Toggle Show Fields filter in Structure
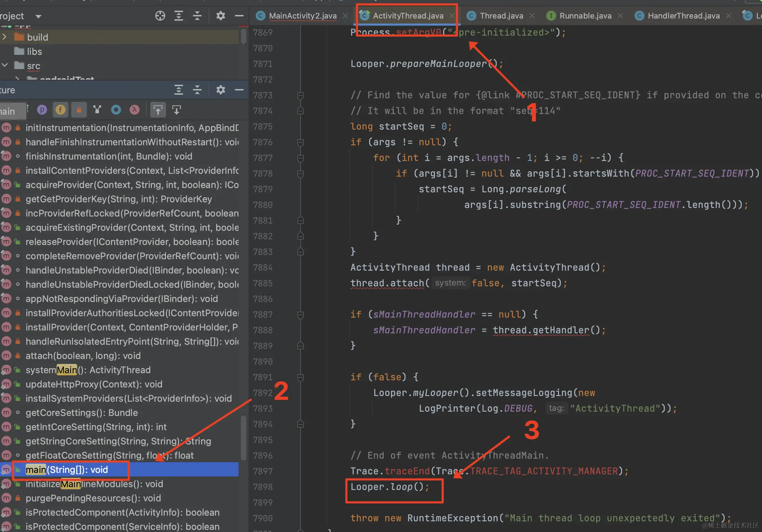The image size is (762, 532). [x=61, y=110]
